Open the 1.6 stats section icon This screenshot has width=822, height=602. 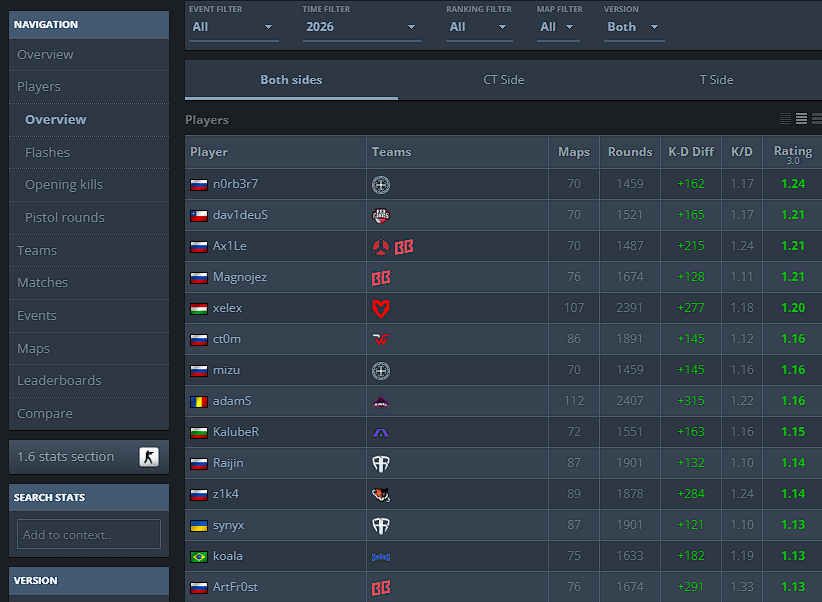tap(149, 457)
